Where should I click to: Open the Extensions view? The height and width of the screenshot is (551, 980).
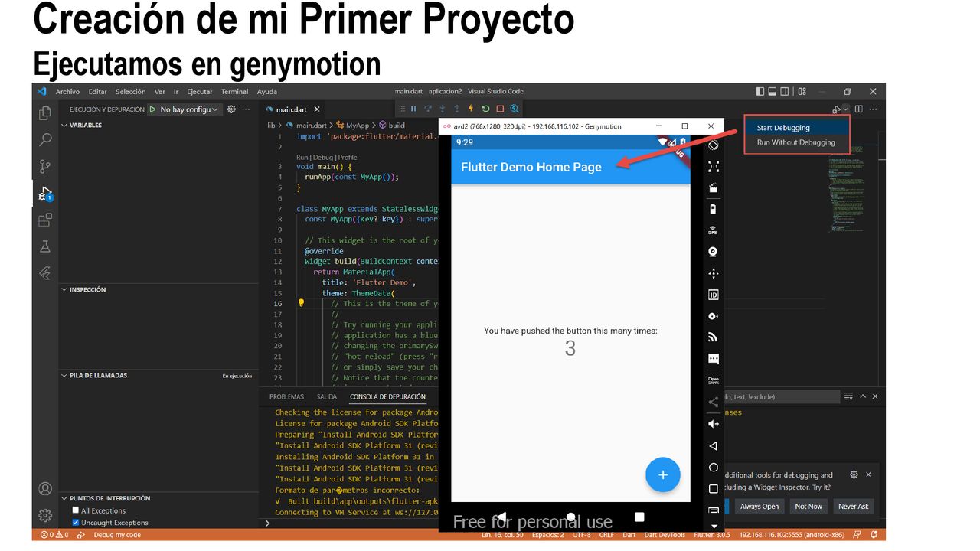[45, 220]
